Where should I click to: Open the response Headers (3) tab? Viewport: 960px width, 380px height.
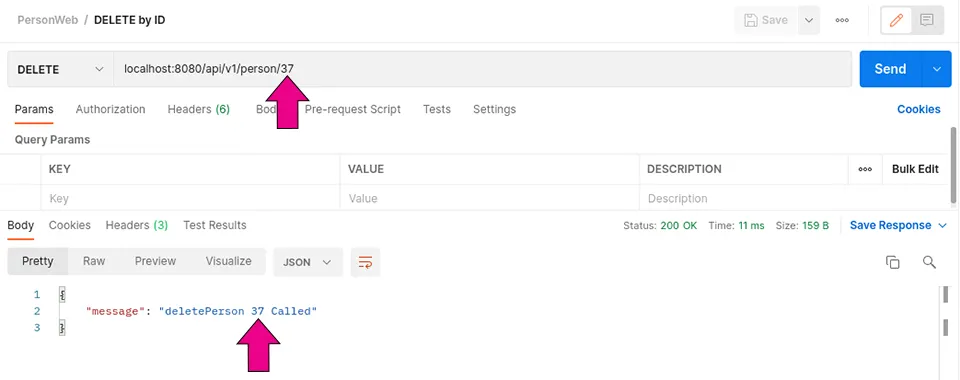tap(137, 225)
